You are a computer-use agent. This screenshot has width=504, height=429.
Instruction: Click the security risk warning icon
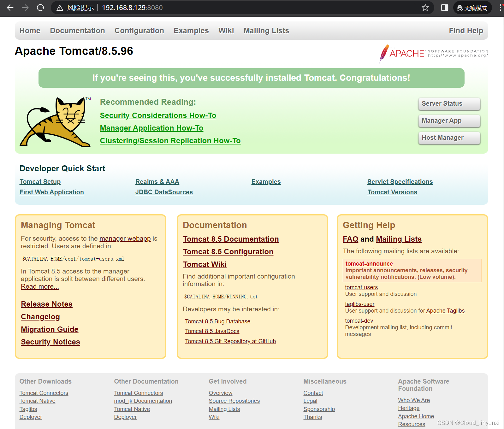[x=60, y=8]
